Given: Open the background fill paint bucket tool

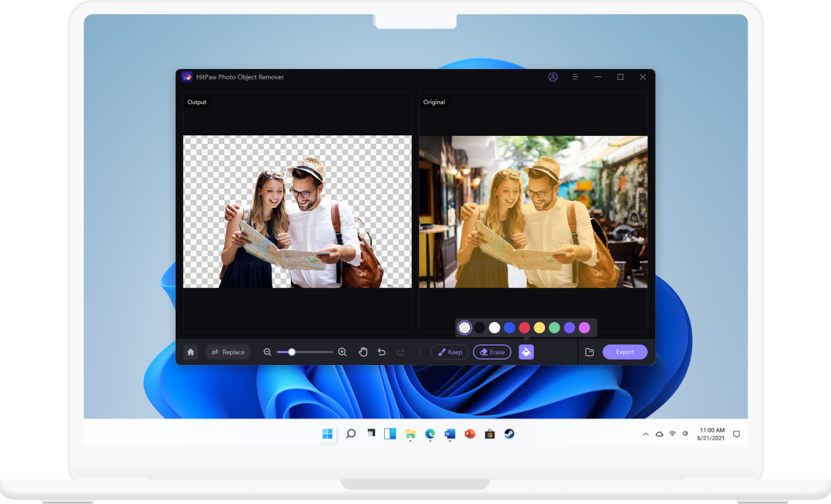Looking at the screenshot, I should [x=526, y=352].
